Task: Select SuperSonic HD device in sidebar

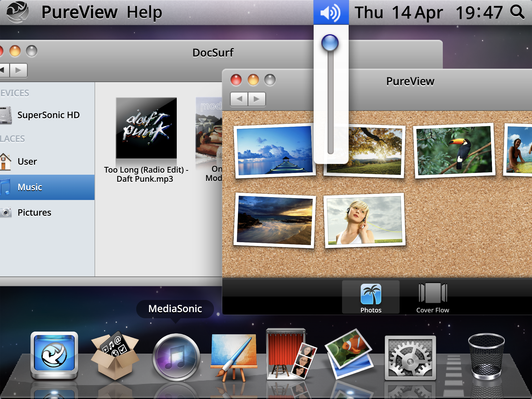Action: (48, 115)
